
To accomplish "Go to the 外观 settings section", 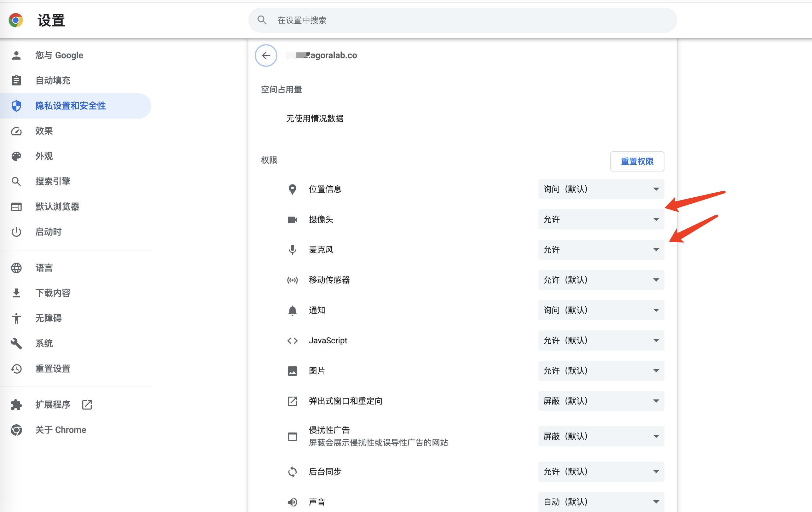I will [x=76, y=156].
